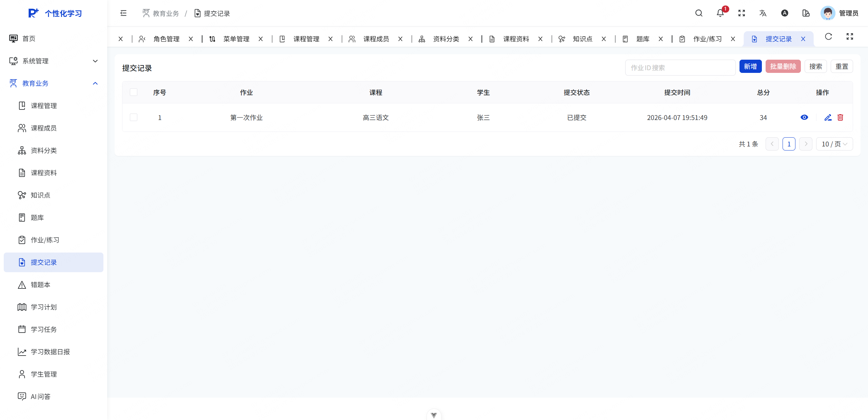The image size is (868, 420).
Task: Collapse the sidebar menu toggle icon
Action: 123,13
